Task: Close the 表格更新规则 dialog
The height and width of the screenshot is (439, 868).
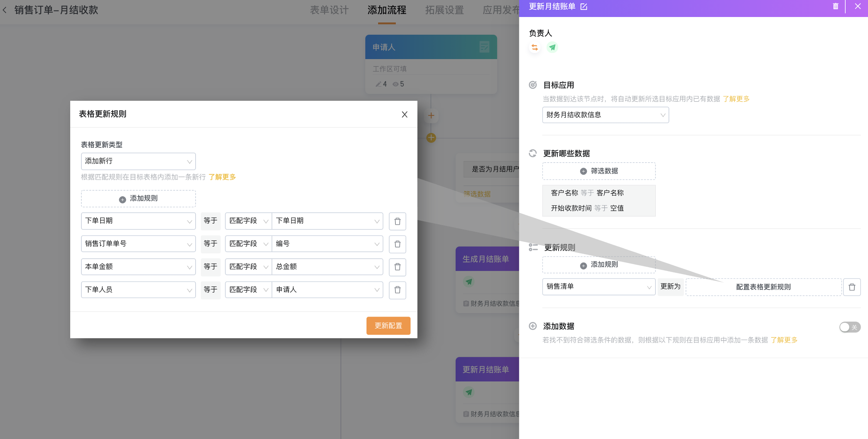Action: [x=404, y=114]
